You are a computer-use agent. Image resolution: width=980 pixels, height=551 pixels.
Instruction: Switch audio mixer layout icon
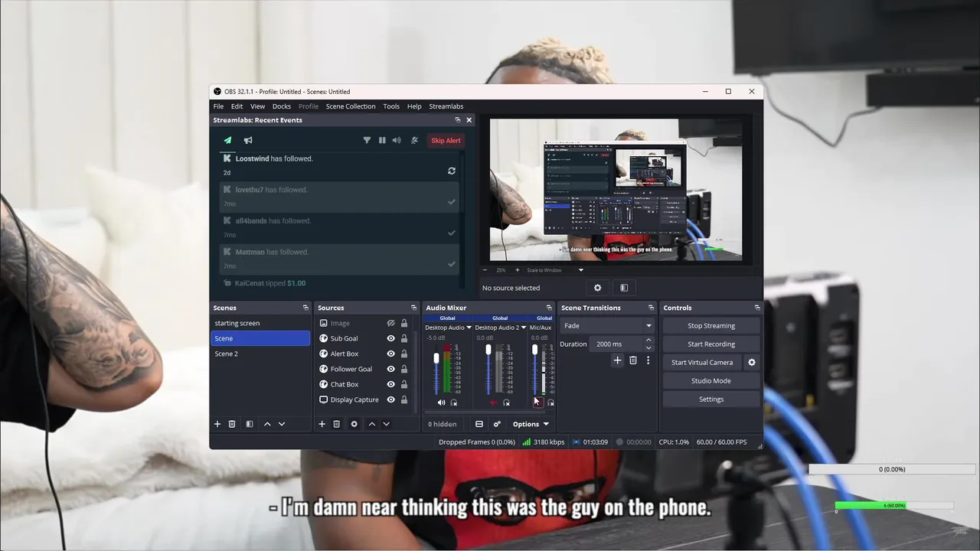[x=479, y=424]
